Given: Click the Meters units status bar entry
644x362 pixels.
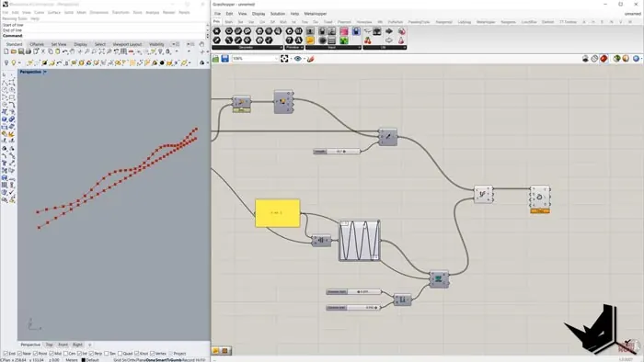Looking at the screenshot, I should click(72, 360).
